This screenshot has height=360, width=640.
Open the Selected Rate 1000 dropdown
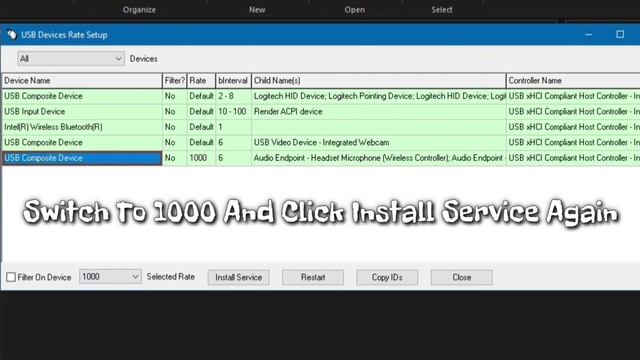[x=110, y=277]
